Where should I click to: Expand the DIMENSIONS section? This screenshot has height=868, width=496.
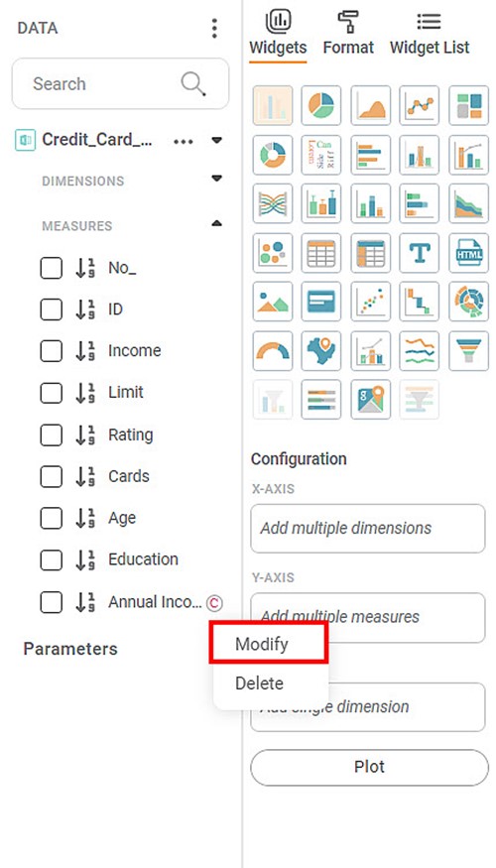point(217,179)
